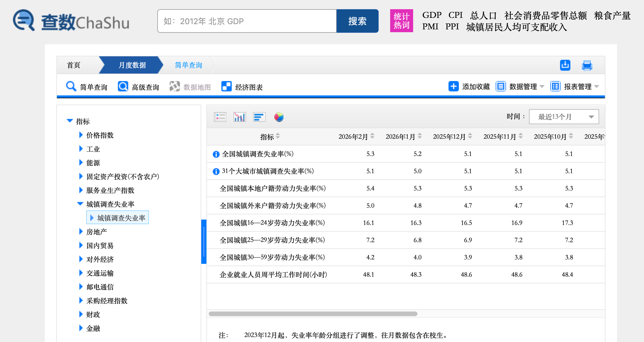Click the 添加收藏 plus icon
The width and height of the screenshot is (644, 342).
coord(453,87)
